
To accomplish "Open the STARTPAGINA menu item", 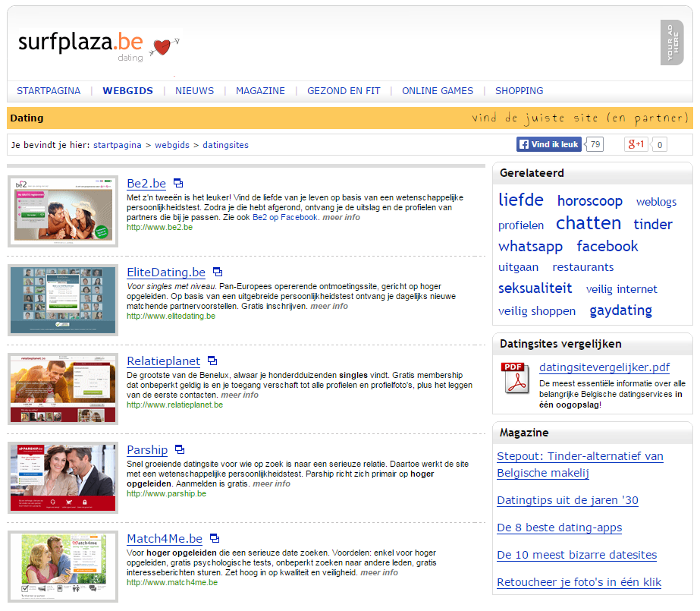I will click(49, 90).
